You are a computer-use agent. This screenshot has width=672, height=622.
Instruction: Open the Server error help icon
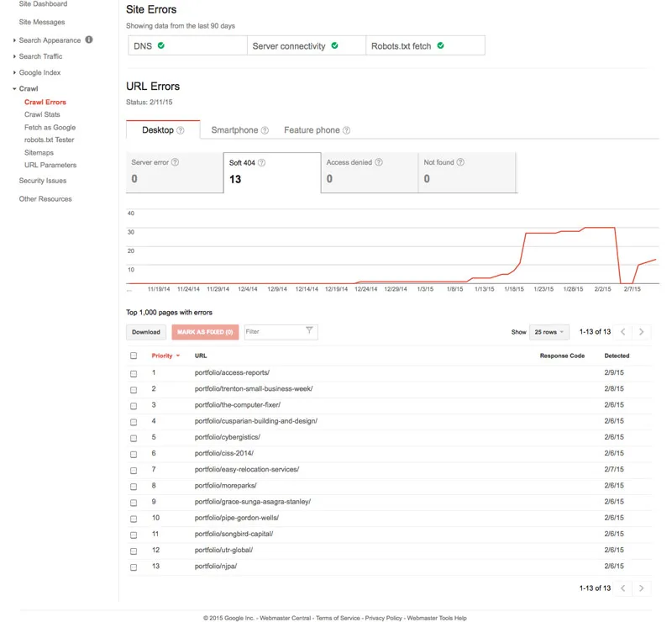tap(176, 162)
